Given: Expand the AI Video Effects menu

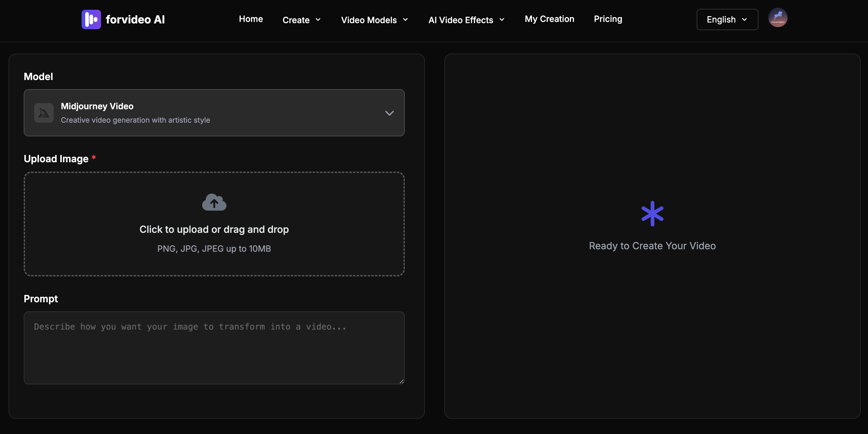Looking at the screenshot, I should [x=467, y=20].
